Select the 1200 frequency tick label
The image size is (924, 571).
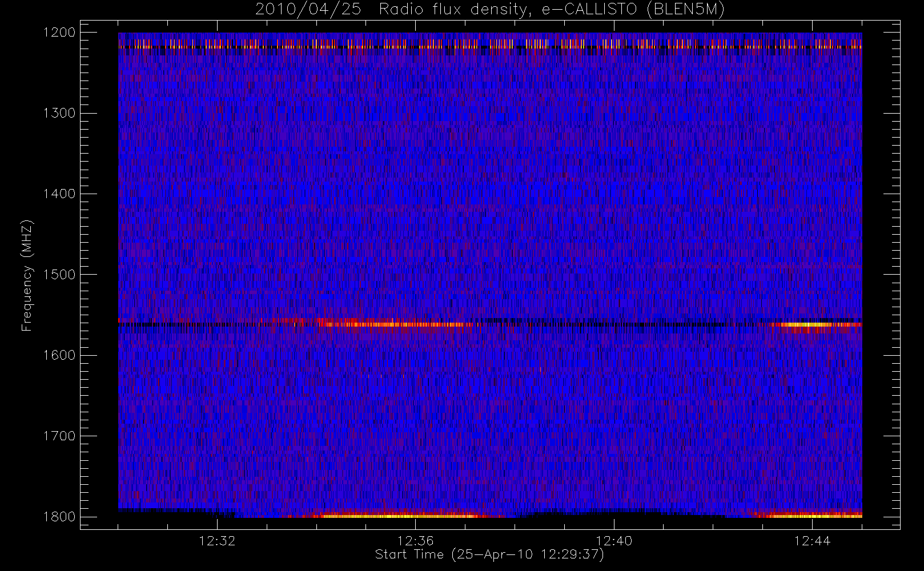pos(59,33)
